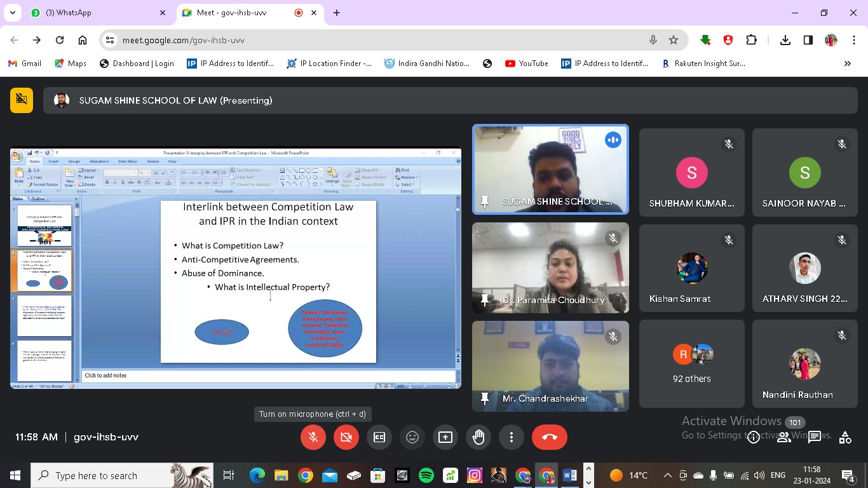868x488 pixels.
Task: Expand the Chrome tab search chevron
Action: click(12, 13)
